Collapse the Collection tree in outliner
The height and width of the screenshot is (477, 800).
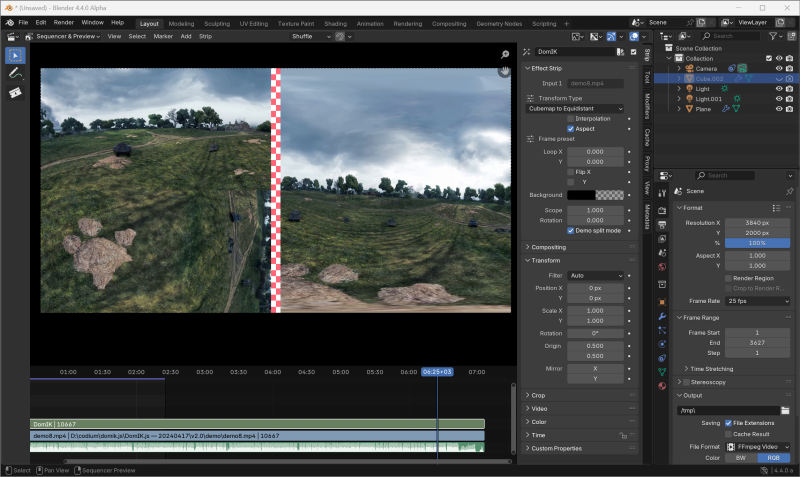(669, 59)
